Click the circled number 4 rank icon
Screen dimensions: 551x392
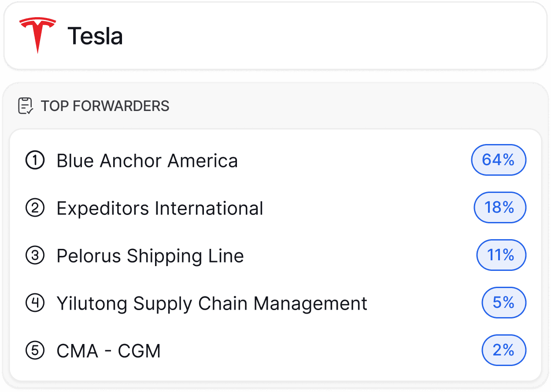coord(35,303)
